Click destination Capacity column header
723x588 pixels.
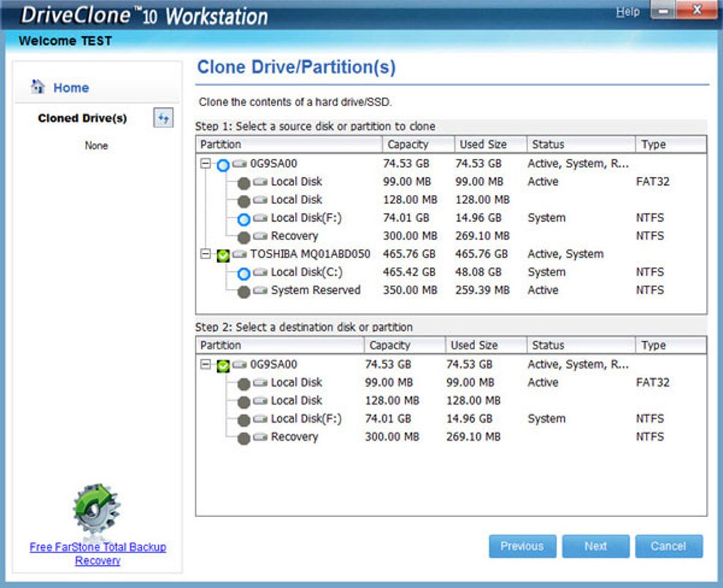tap(404, 345)
